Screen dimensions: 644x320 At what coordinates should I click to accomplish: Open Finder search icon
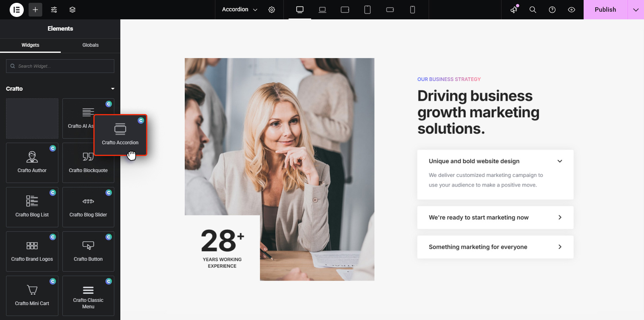coord(533,10)
